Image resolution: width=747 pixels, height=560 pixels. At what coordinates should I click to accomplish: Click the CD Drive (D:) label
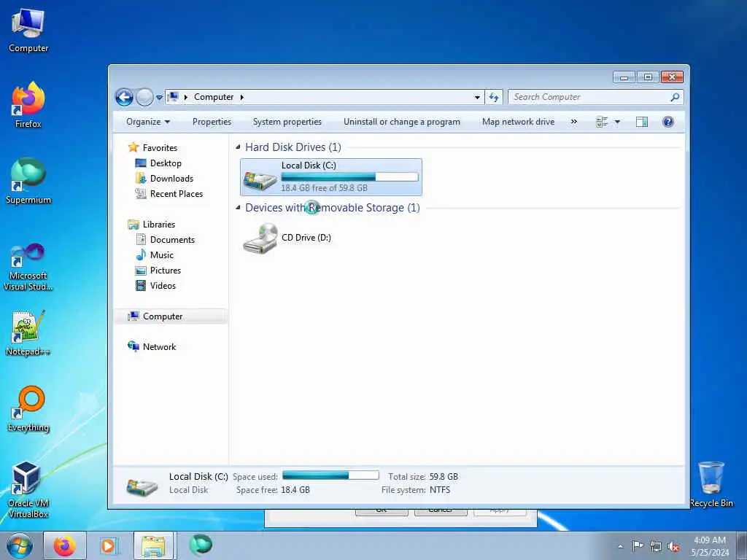(306, 238)
